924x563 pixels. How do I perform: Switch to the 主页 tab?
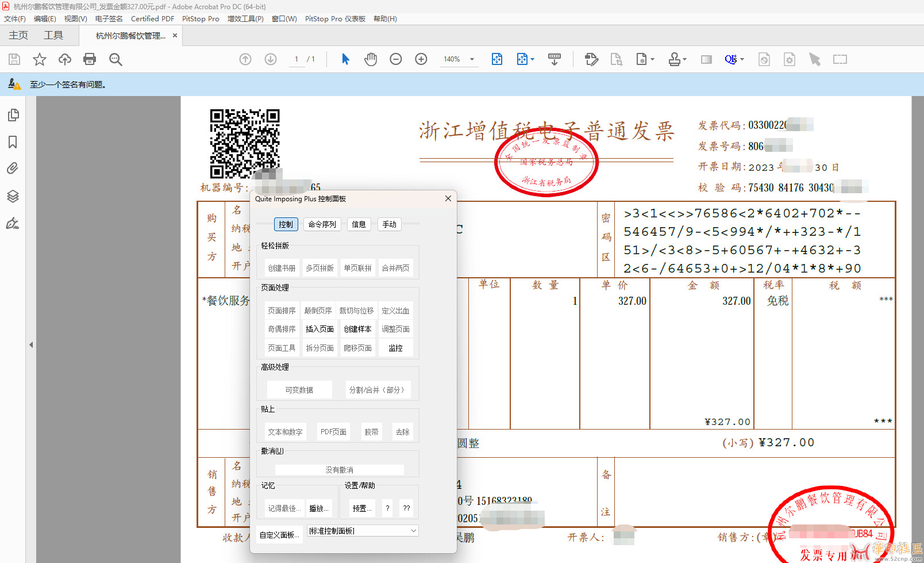[x=18, y=36]
